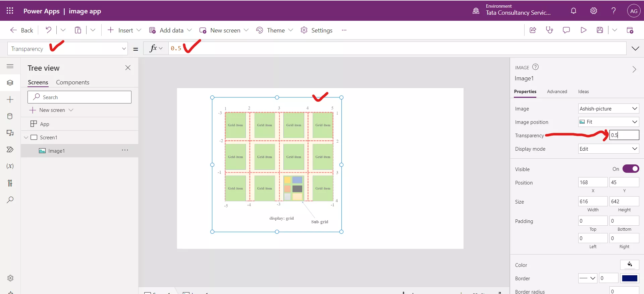644x294 pixels.
Task: Click the dark blue border color swatch
Action: (630, 278)
